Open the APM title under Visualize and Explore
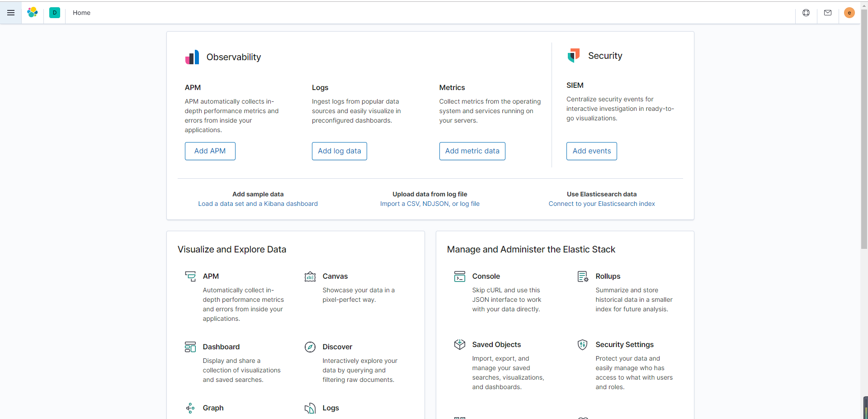 click(x=211, y=276)
